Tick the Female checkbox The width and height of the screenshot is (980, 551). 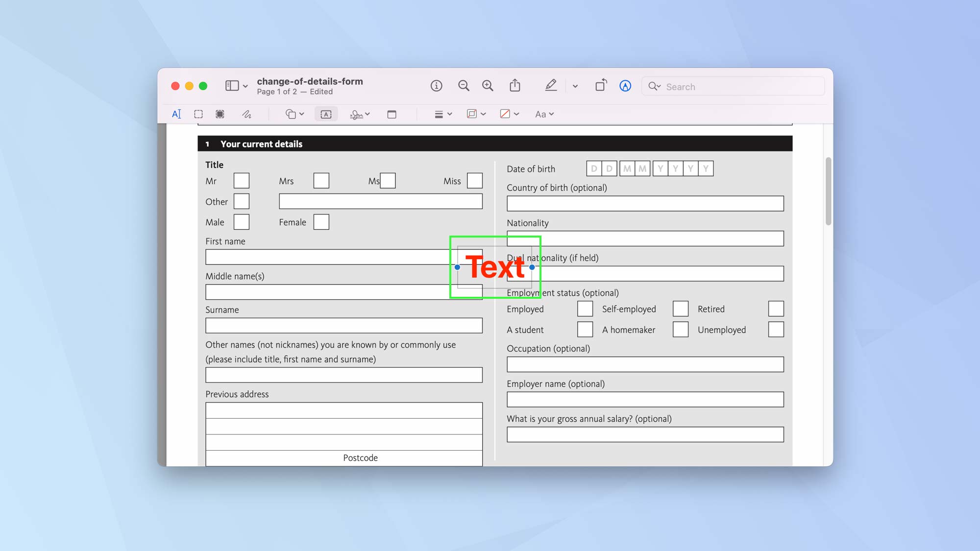(321, 222)
